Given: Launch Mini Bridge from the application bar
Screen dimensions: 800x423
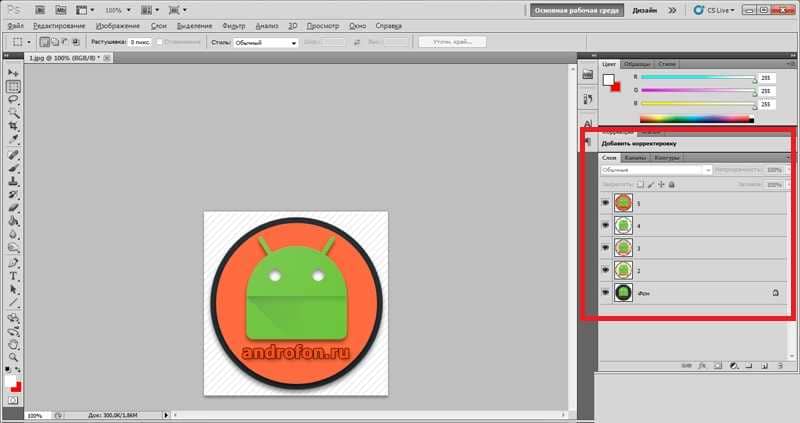Looking at the screenshot, I should click(x=60, y=10).
